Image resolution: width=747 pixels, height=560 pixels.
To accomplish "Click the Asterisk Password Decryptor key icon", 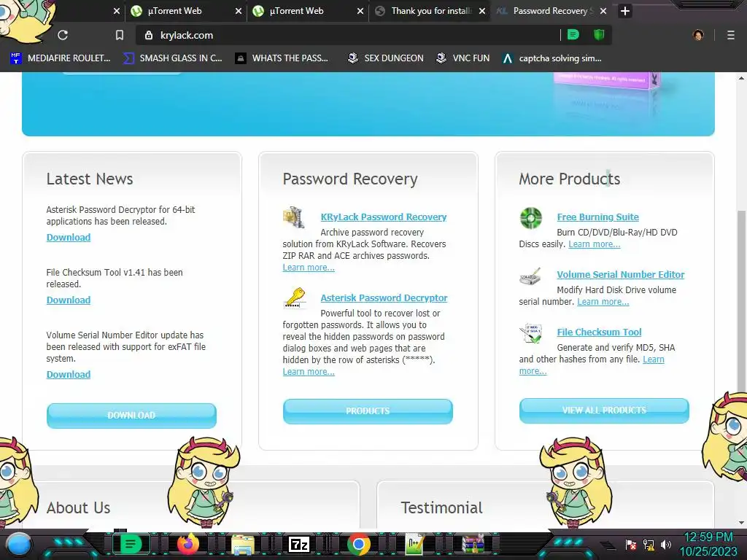I will (295, 298).
